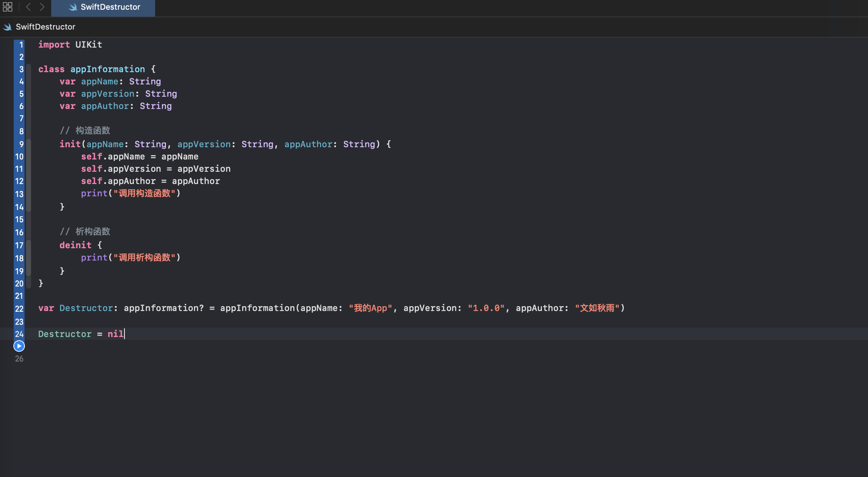Viewport: 868px width, 477px height.
Task: Click the go back arrow
Action: 28,7
